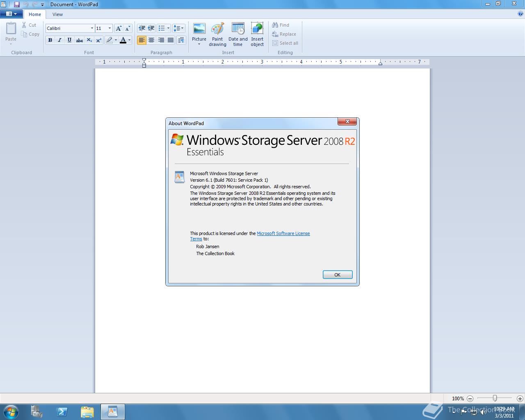Screen dimensions: 525x420
Task: Click the Cut scissors button
Action: [x=29, y=25]
